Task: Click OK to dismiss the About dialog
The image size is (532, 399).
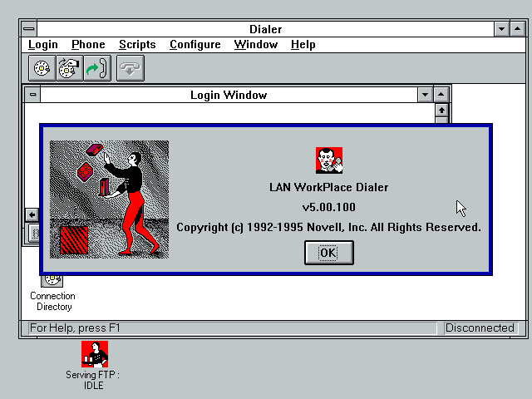Action: pyautogui.click(x=329, y=253)
